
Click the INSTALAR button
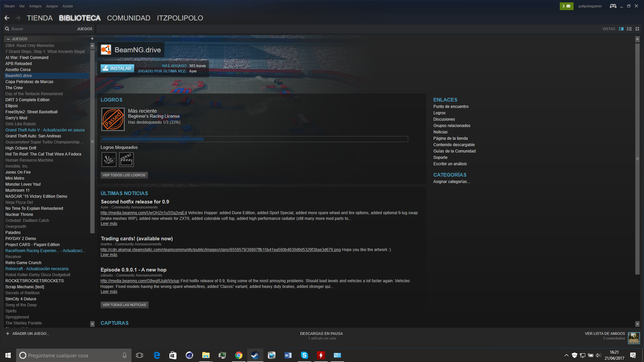[x=117, y=68]
